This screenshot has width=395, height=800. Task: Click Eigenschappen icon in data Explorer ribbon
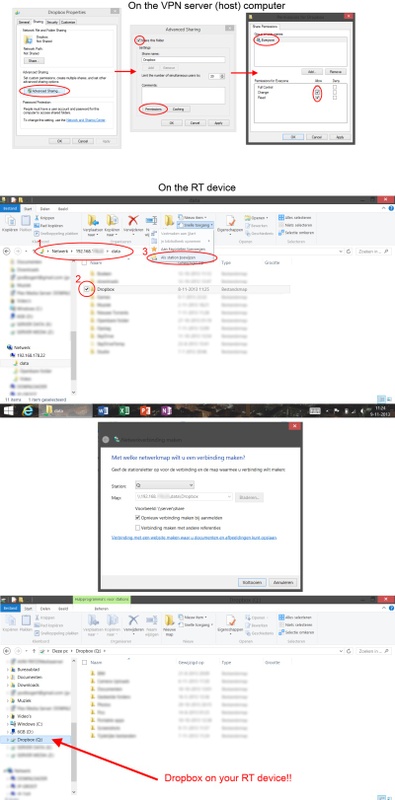231,226
